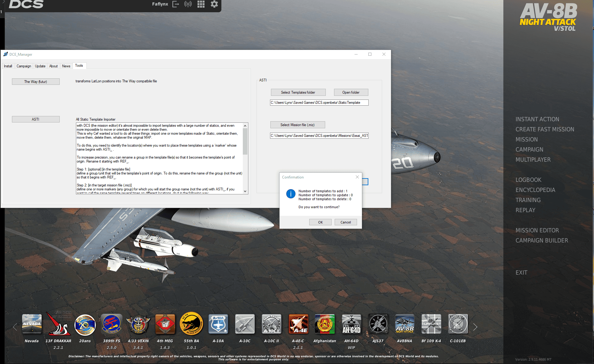Open the Campaign tab in DCE_Manager

(x=24, y=66)
